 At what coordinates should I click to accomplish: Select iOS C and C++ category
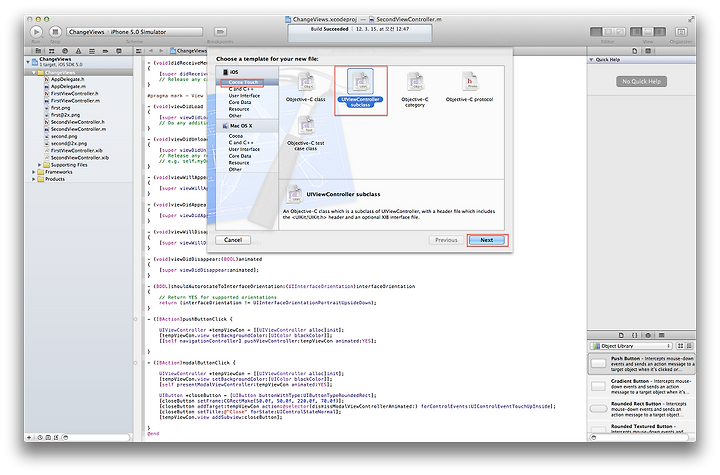point(241,89)
